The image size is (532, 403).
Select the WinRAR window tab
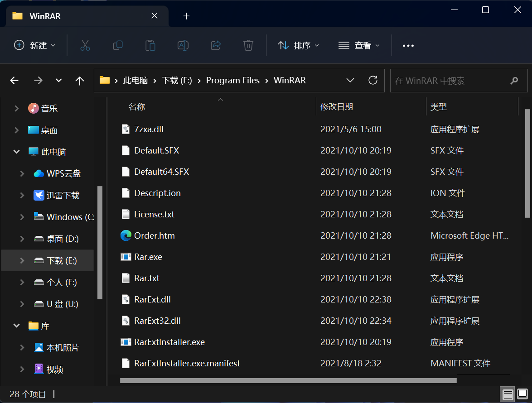(87, 16)
